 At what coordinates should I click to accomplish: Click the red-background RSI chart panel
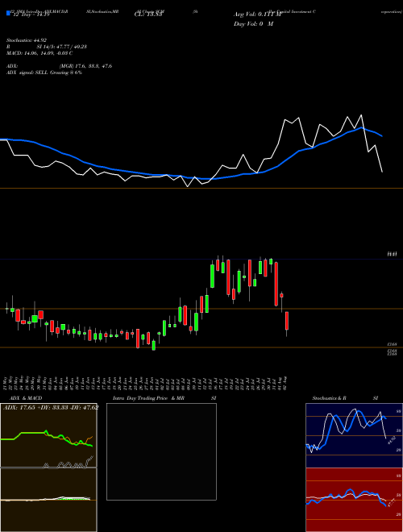(354, 500)
